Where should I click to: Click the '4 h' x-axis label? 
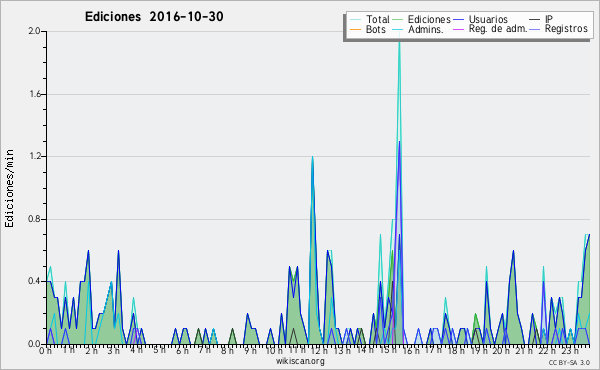click(x=136, y=350)
